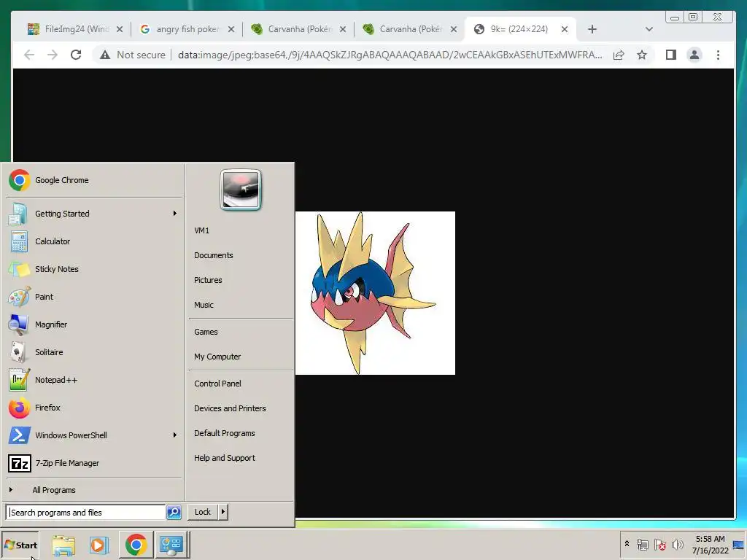The height and width of the screenshot is (560, 747).
Task: Click the Carvanha fish image
Action: 375,293
